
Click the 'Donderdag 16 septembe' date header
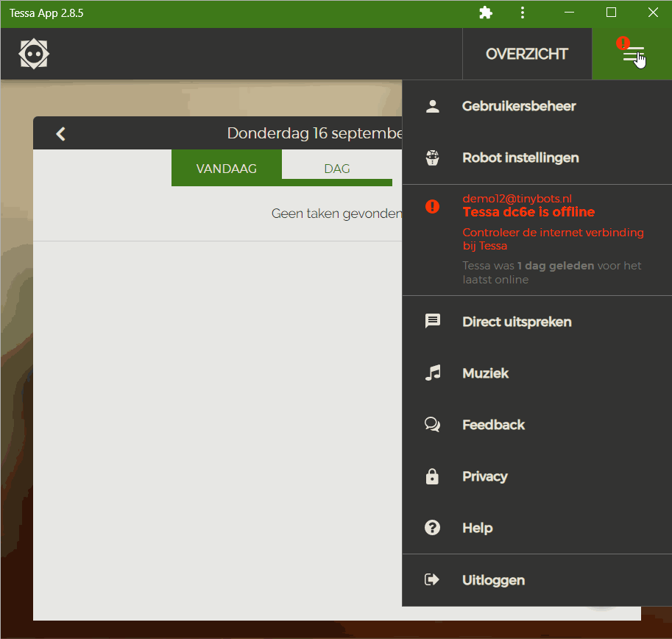click(x=314, y=133)
